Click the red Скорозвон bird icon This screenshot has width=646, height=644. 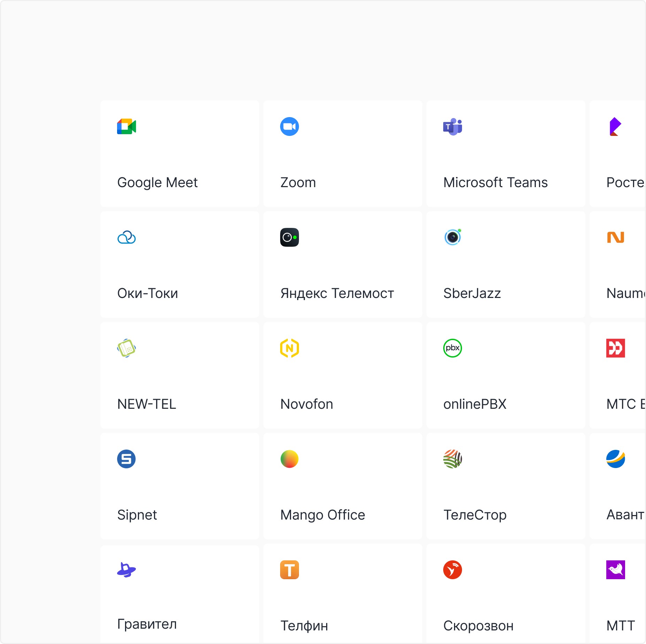tap(453, 570)
